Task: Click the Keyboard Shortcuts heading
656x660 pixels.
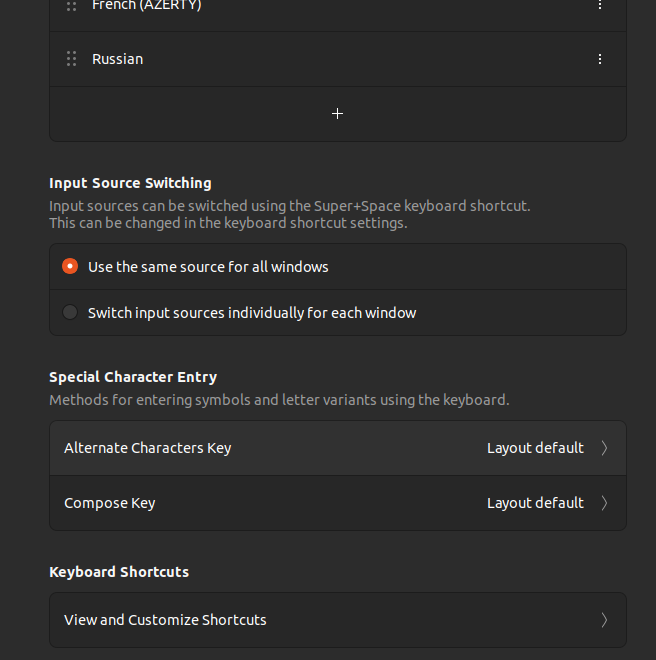Action: pos(119,572)
